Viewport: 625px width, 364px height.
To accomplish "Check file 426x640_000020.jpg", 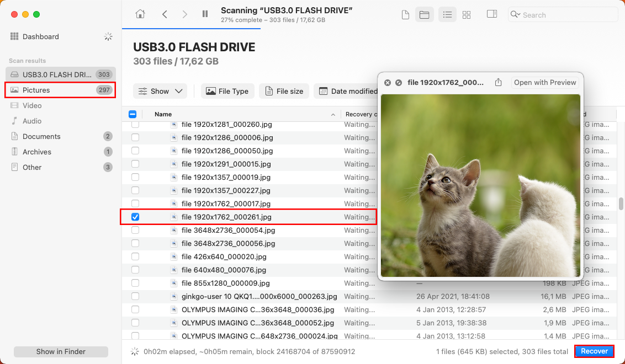I will click(135, 256).
